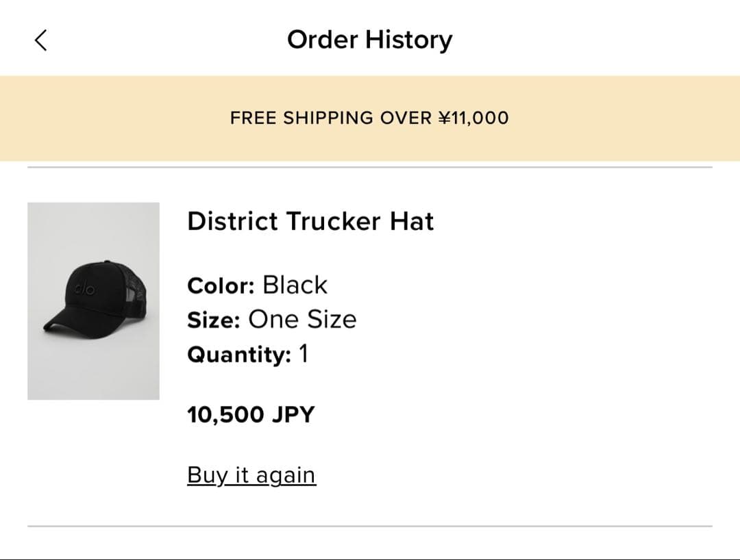Tap the hat brim in the product photo
This screenshot has width=740, height=560.
60,322
